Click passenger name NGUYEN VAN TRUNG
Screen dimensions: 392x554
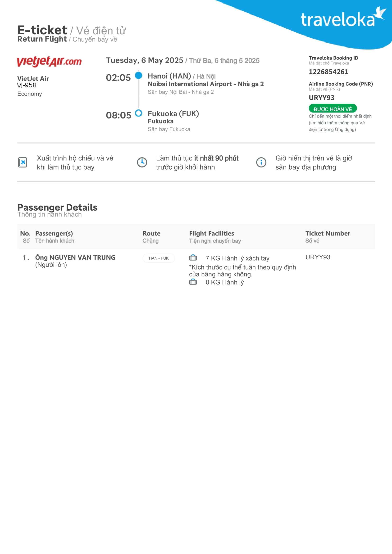82,257
